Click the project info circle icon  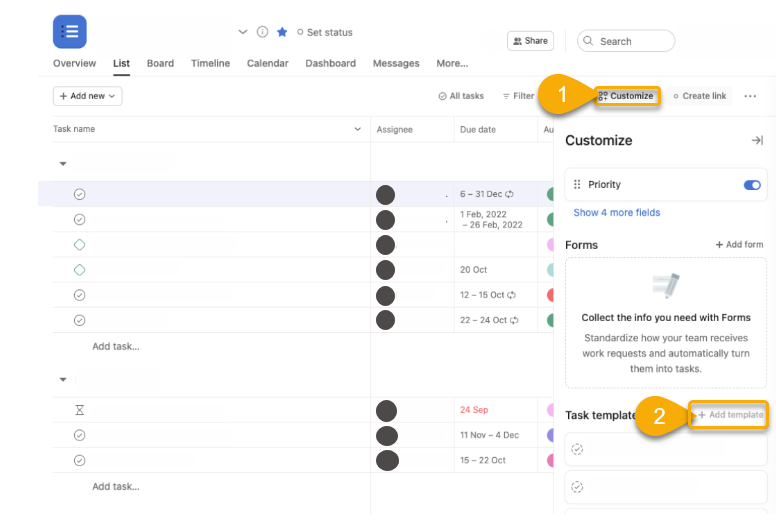click(262, 32)
